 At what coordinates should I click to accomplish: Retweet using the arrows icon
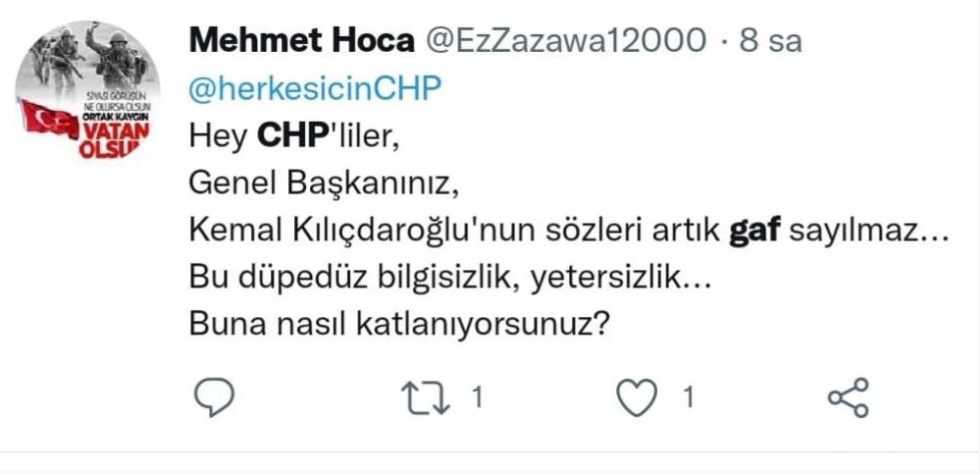point(426,398)
